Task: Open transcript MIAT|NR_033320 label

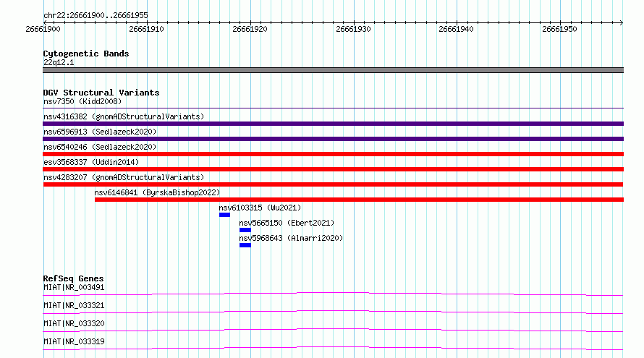Action: tap(74, 323)
